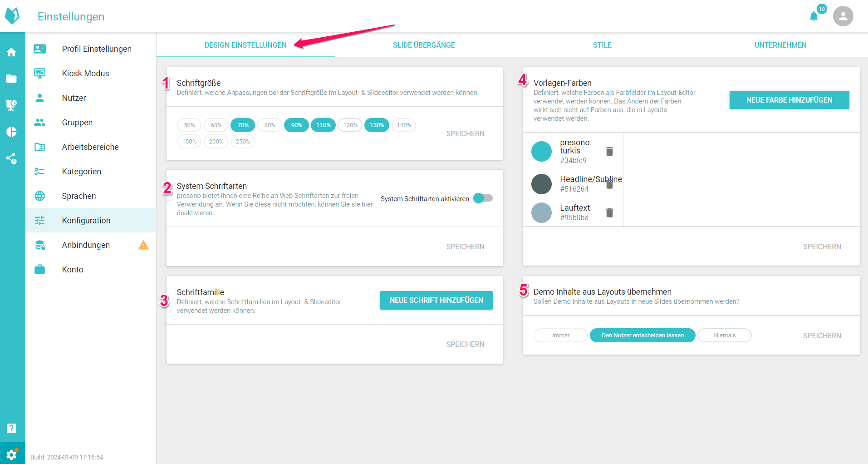The height and width of the screenshot is (464, 868).
Task: Open the folder icon in the sidebar
Action: (x=12, y=79)
